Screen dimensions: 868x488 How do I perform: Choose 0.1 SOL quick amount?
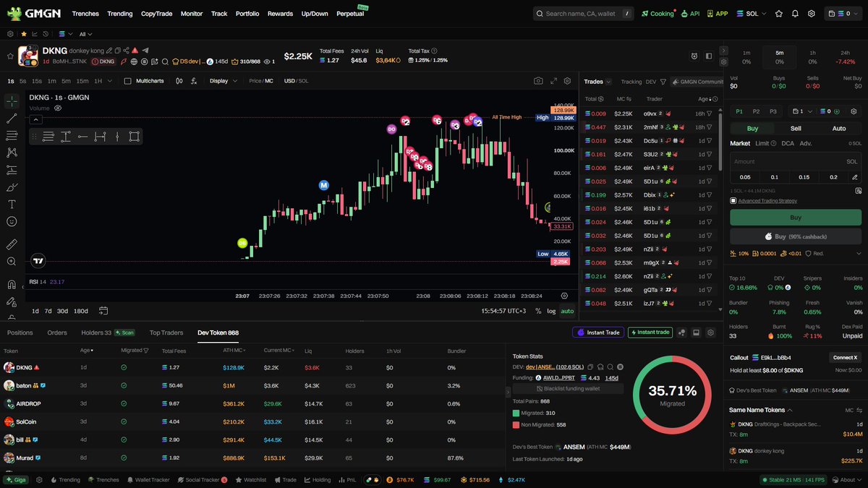point(775,177)
